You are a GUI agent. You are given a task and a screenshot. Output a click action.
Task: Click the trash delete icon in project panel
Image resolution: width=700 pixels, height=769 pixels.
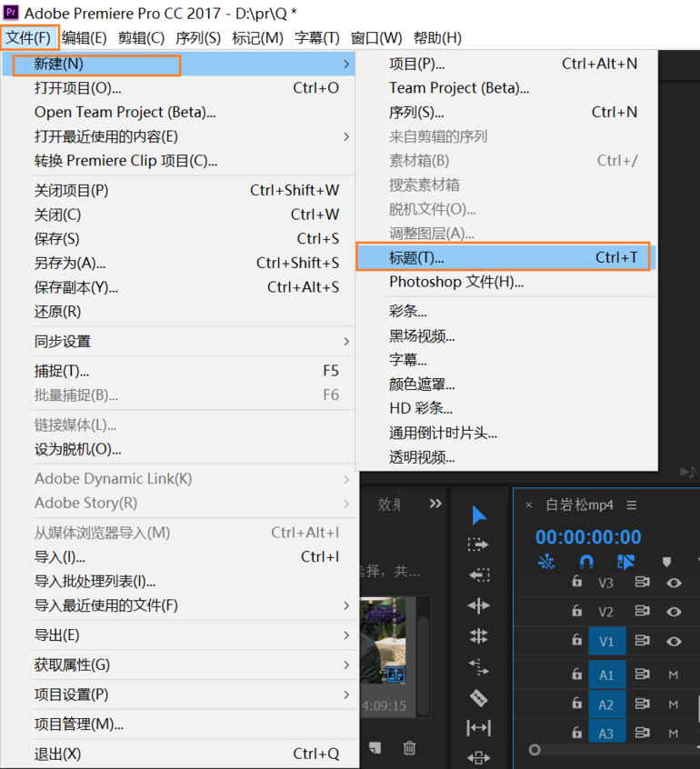(409, 747)
